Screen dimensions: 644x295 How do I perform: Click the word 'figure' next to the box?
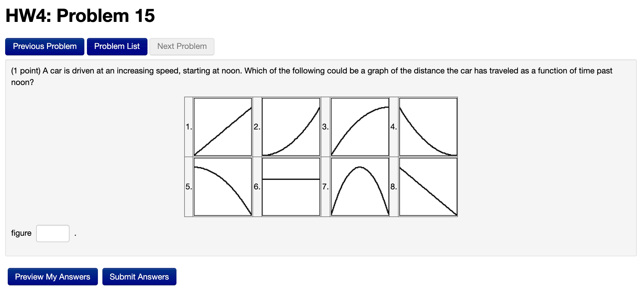pyautogui.click(x=21, y=233)
